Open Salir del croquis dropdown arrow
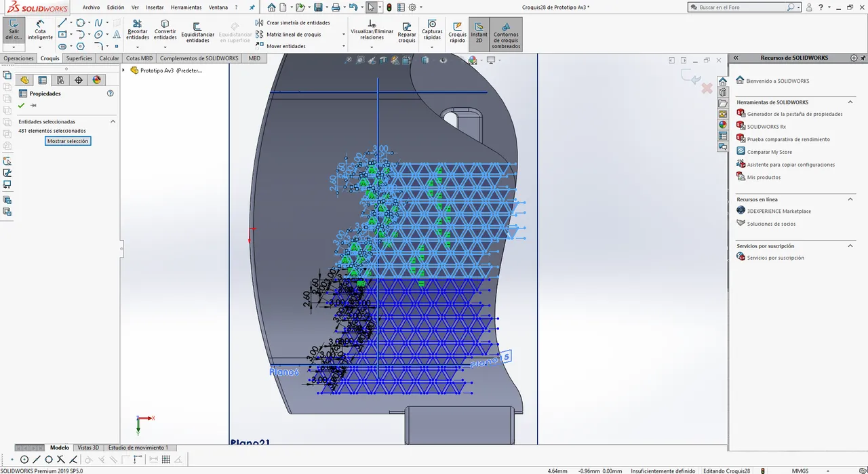Image resolution: width=868 pixels, height=474 pixels. 14,47
